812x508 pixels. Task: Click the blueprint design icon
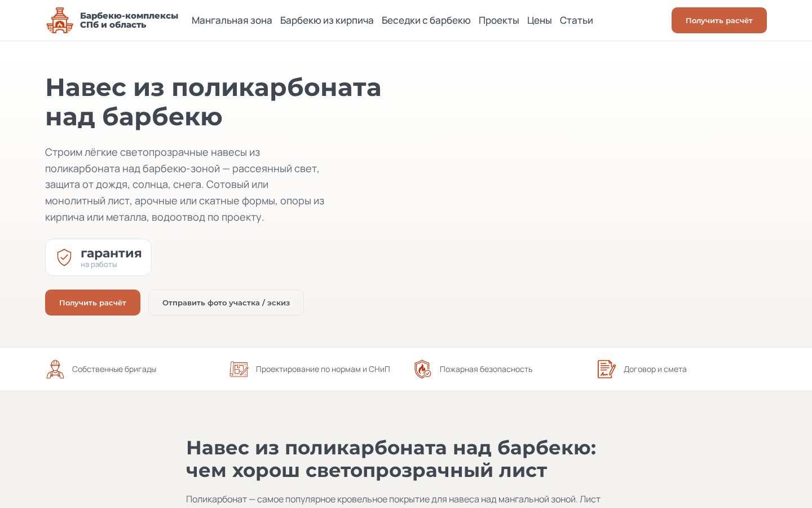[239, 369]
